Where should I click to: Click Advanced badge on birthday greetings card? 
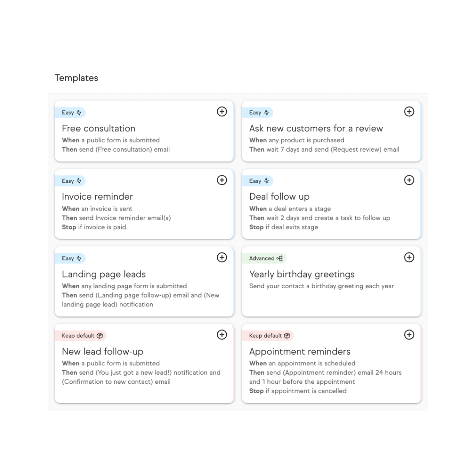tap(264, 258)
